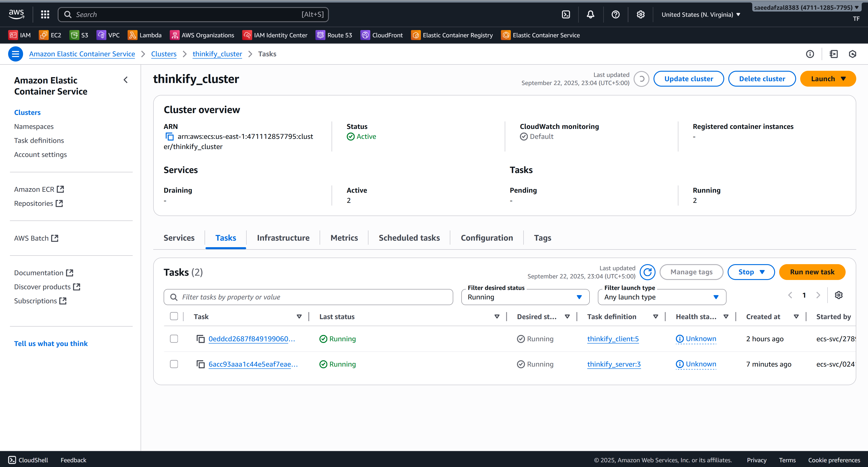
Task: Switch to the Infrastructure tab
Action: (283, 238)
